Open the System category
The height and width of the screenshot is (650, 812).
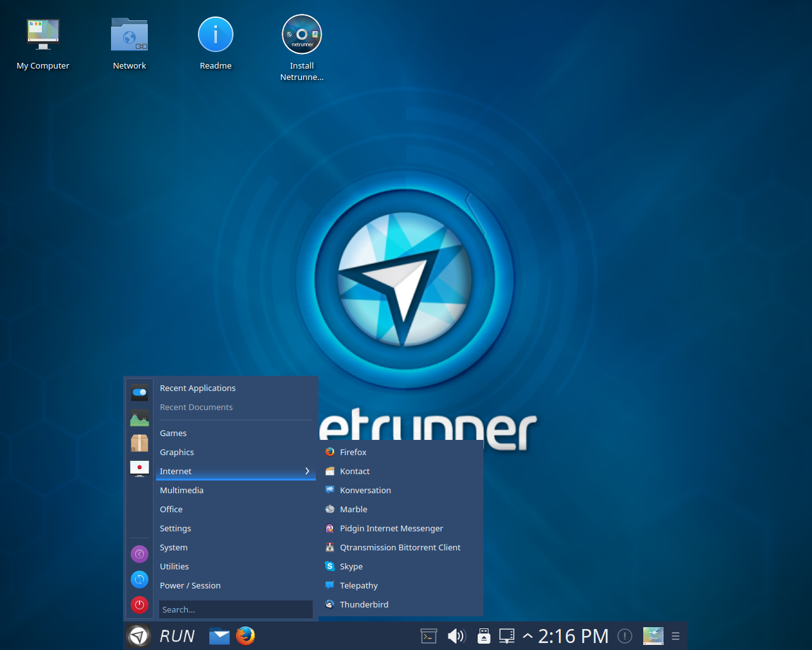pyautogui.click(x=236, y=547)
